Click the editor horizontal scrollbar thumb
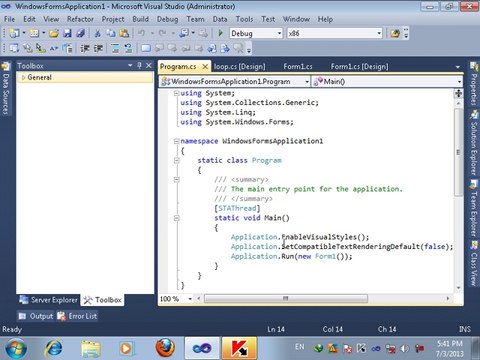 point(286,298)
